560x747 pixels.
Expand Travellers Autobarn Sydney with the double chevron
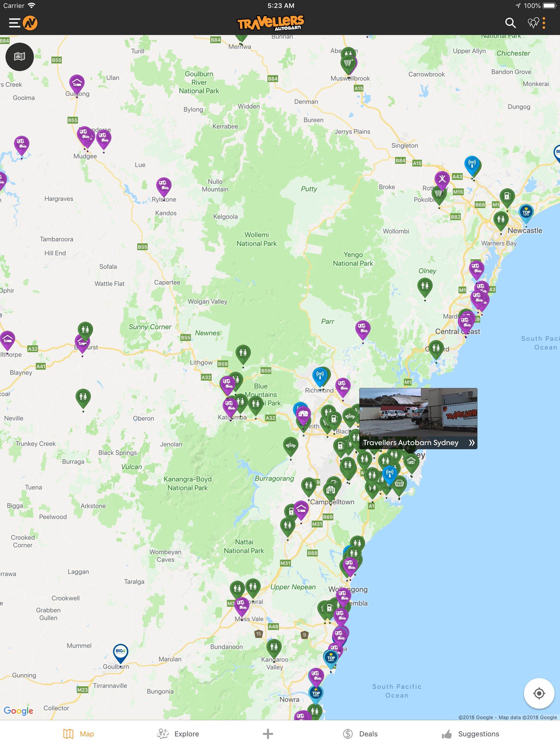click(471, 443)
